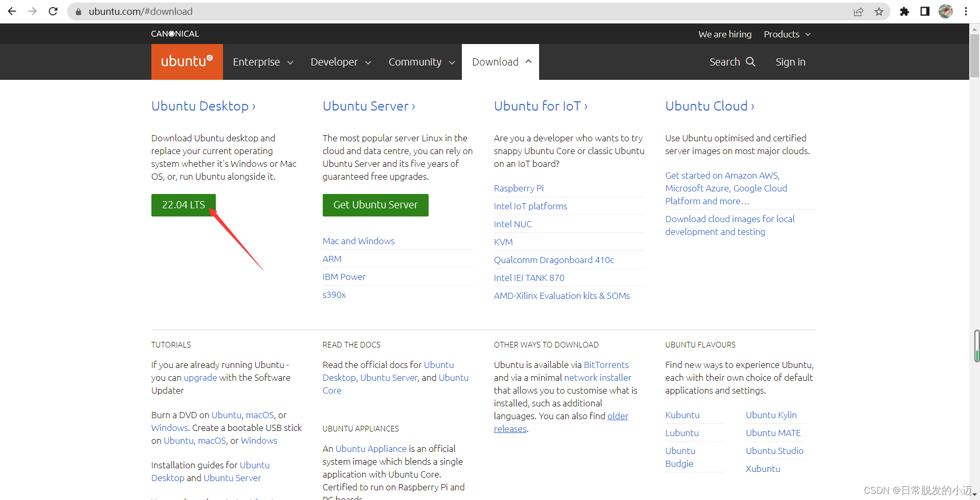Open the KVM link
Viewport: 980px width, 500px height.
click(x=503, y=242)
